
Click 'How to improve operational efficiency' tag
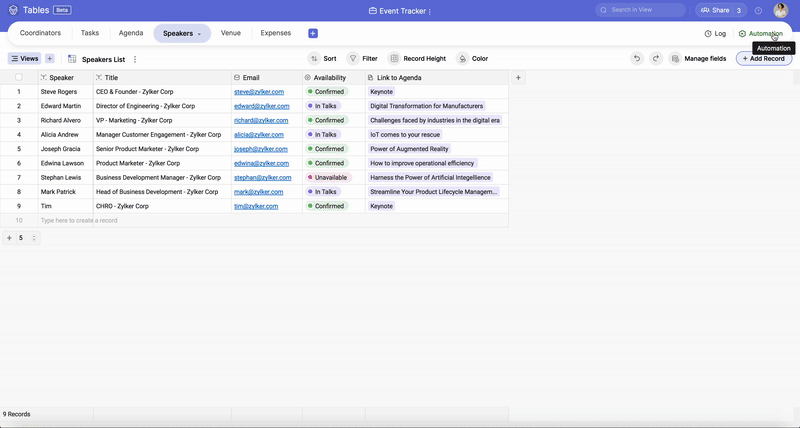pyautogui.click(x=422, y=163)
